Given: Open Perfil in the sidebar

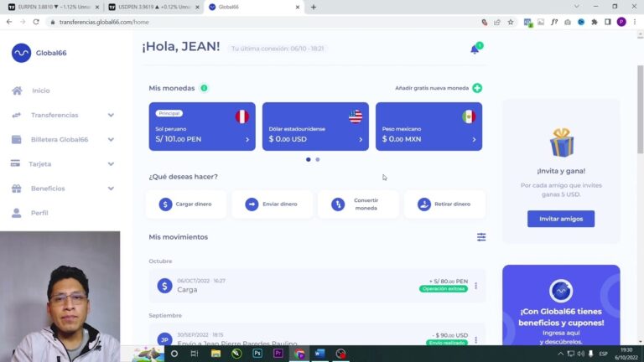Looking at the screenshot, I should coord(39,213).
